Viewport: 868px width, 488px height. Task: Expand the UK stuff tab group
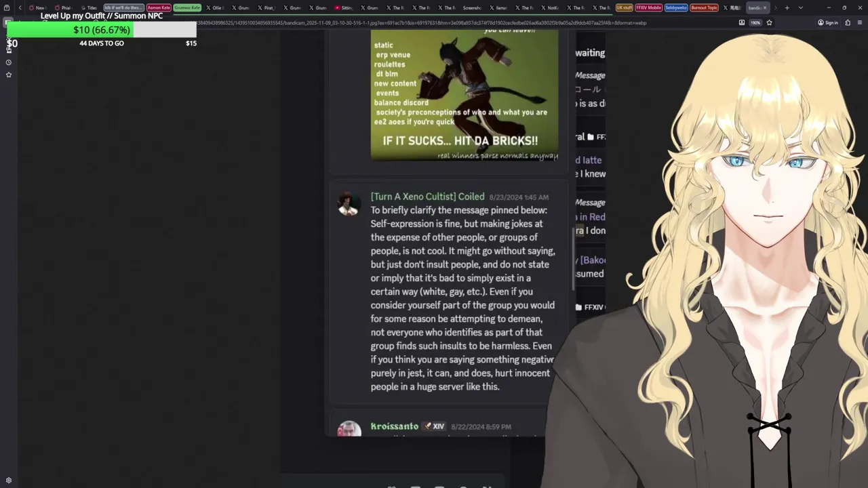pyautogui.click(x=625, y=7)
